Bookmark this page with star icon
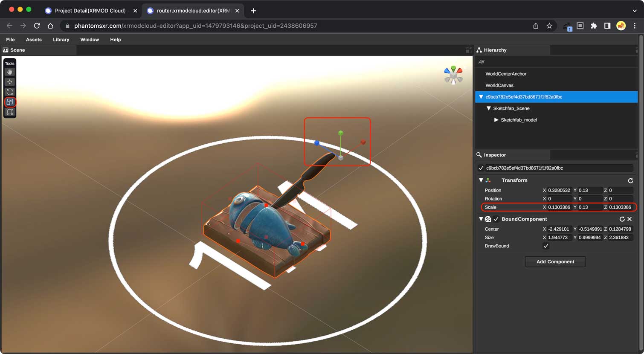The width and height of the screenshot is (644, 354). click(x=549, y=26)
